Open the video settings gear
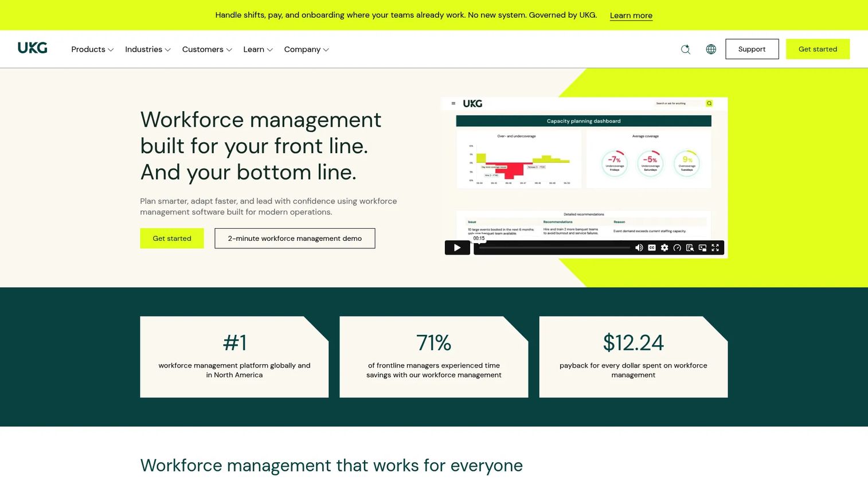The width and height of the screenshot is (868, 488). click(x=664, y=248)
